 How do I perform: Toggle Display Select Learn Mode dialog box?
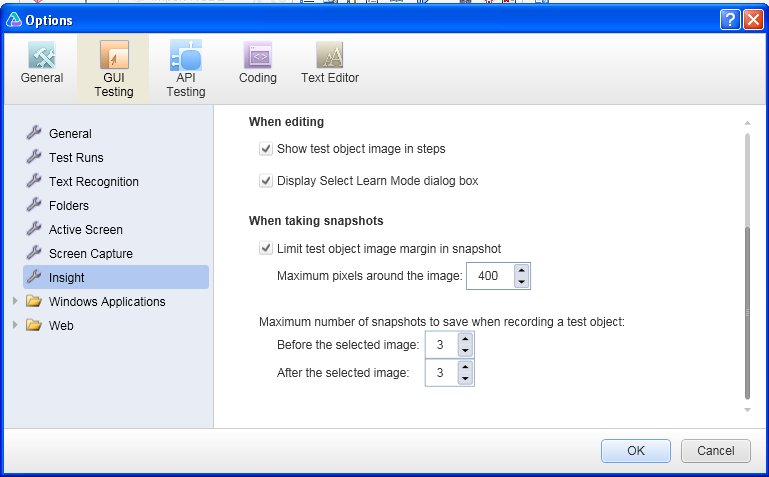pos(266,181)
